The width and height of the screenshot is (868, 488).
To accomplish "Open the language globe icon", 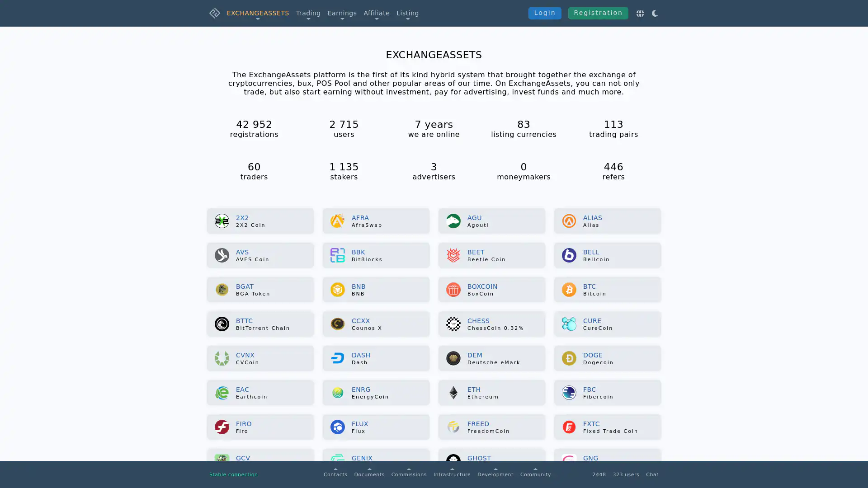I will (x=640, y=14).
